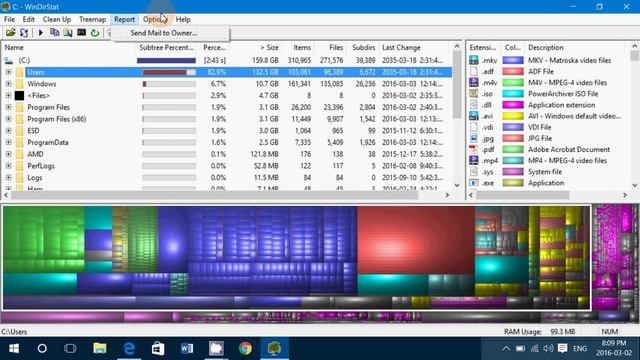The width and height of the screenshot is (640, 360).
Task: Open the Help menu
Action: click(183, 19)
